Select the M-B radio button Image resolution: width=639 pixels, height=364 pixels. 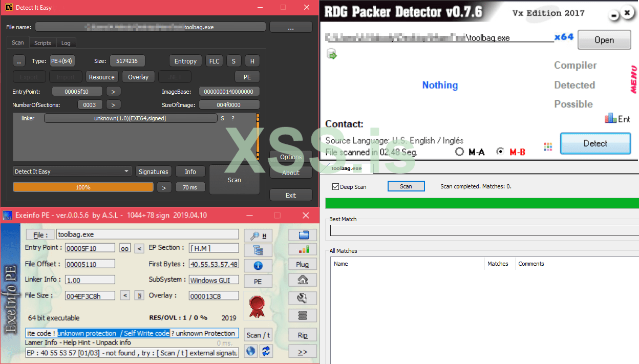click(x=501, y=152)
